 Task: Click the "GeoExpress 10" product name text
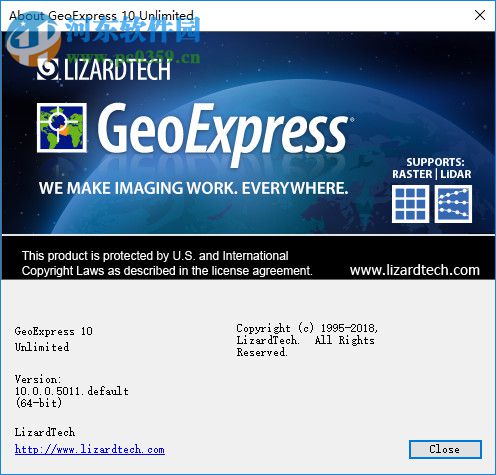54,331
